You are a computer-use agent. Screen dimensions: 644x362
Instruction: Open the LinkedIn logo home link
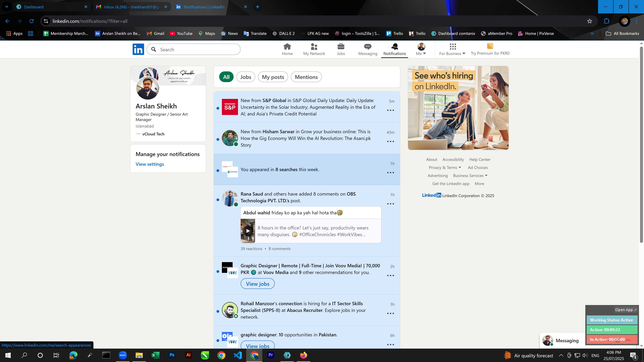click(138, 49)
